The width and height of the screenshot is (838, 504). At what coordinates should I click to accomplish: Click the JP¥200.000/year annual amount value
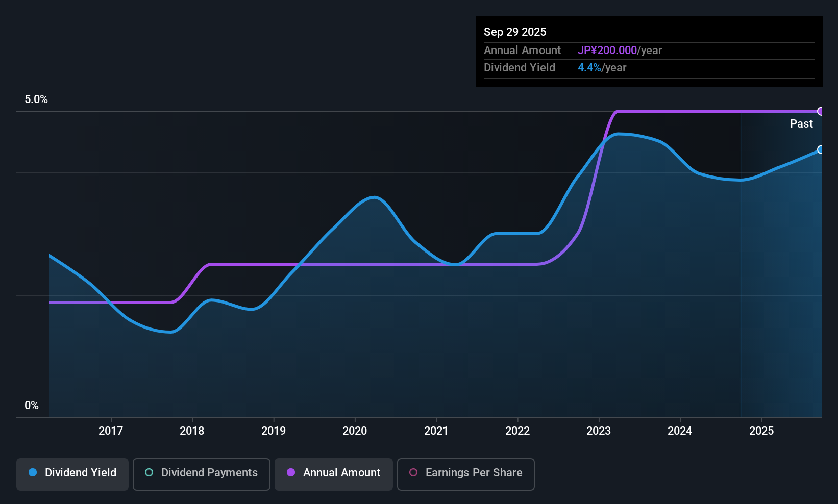pyautogui.click(x=620, y=51)
